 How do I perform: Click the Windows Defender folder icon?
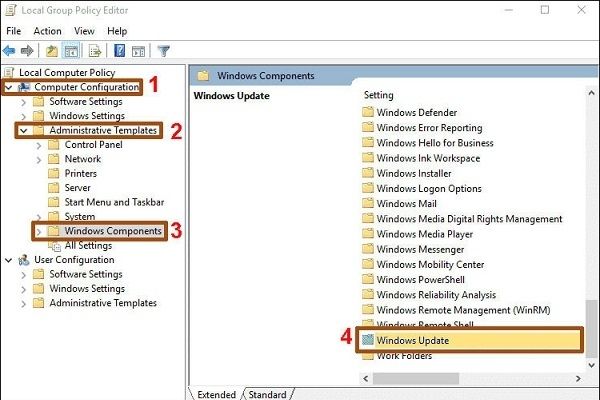click(x=368, y=112)
